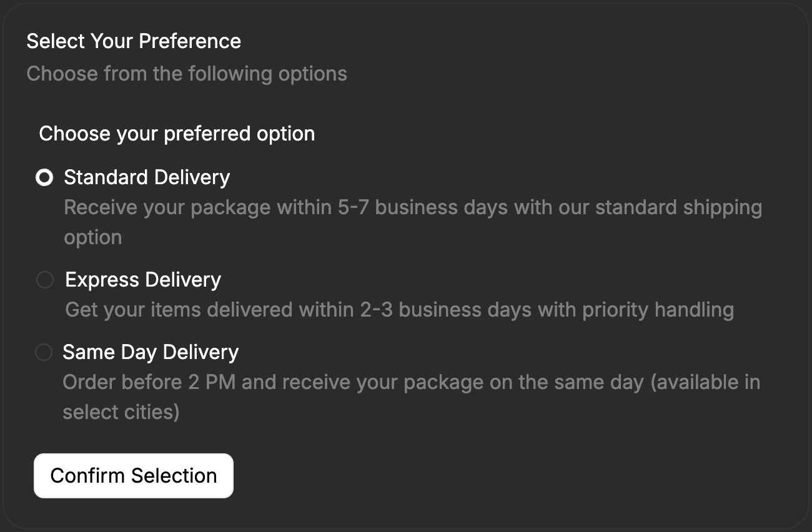Click the Select Your Preference heading
Image resolution: width=812 pixels, height=532 pixels.
pyautogui.click(x=133, y=41)
